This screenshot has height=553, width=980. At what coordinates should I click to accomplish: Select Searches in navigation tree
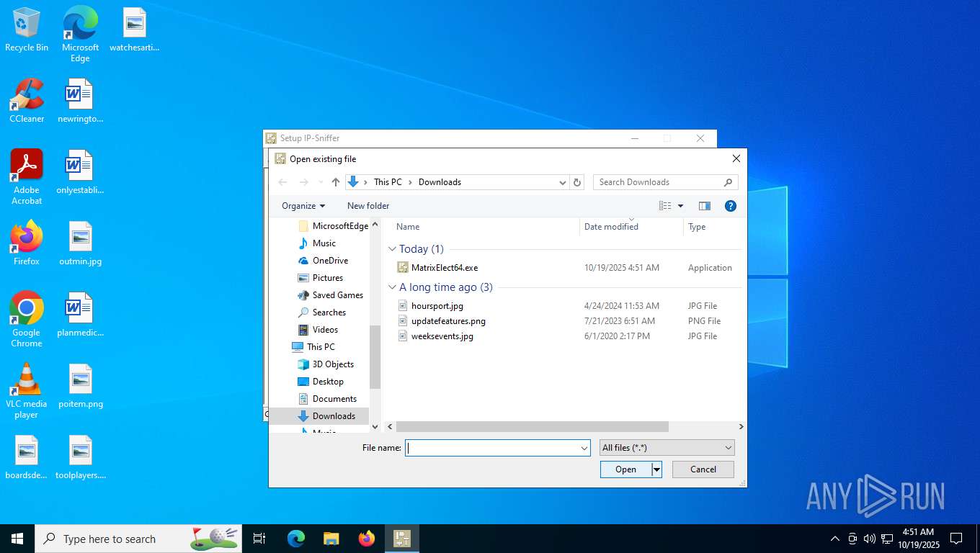pos(322,313)
